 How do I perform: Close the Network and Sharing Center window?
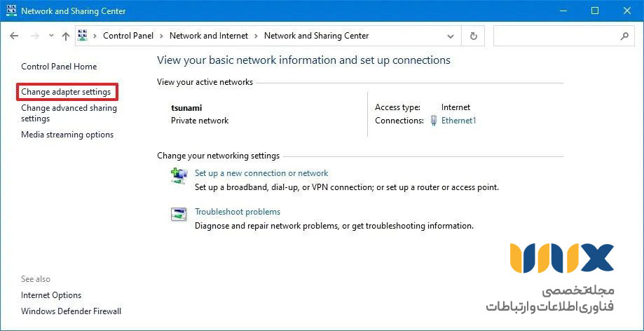click(626, 11)
